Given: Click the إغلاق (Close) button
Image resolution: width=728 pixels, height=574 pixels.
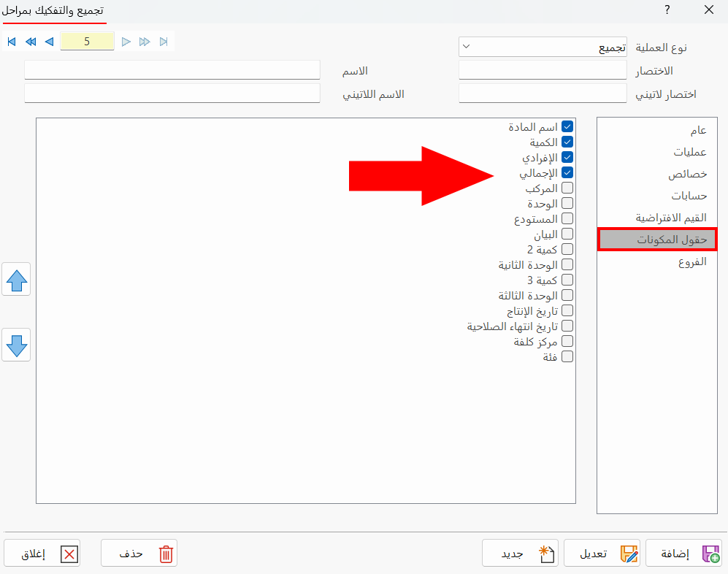Looking at the screenshot, I should [42, 553].
